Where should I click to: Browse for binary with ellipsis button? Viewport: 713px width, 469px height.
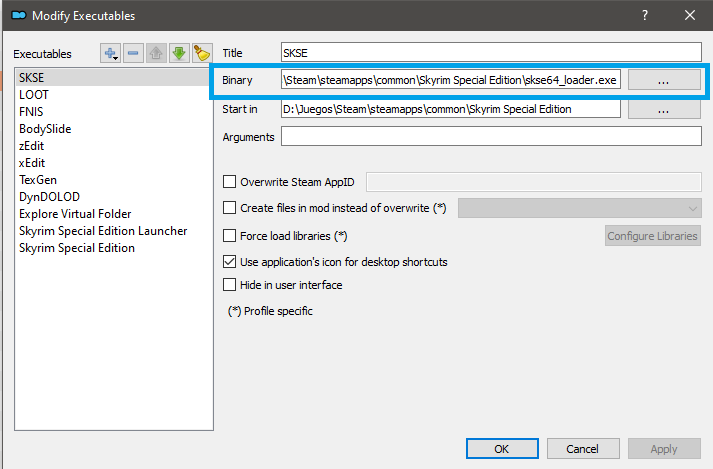click(x=664, y=80)
